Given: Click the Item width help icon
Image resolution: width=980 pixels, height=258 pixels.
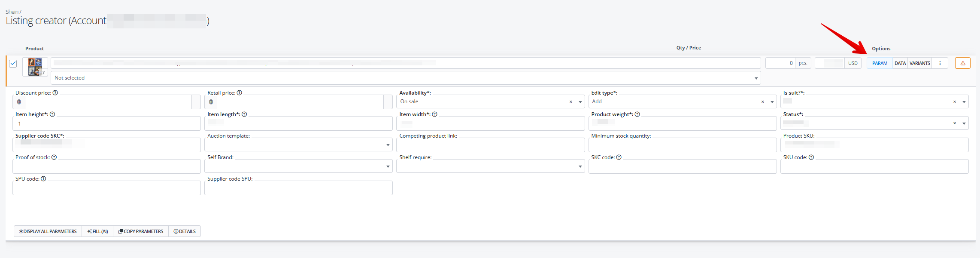Looking at the screenshot, I should (x=435, y=114).
